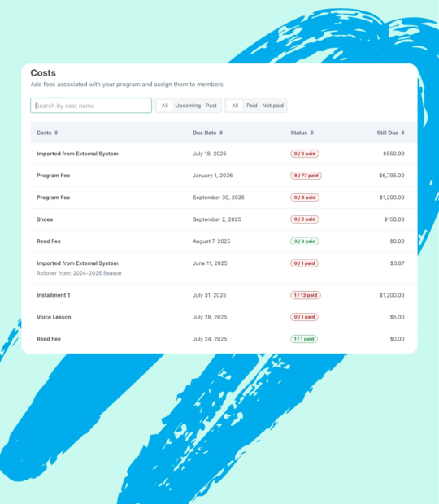
Task: Click the 0 / 1 paid badge in Voice Lesson row
Action: [x=304, y=317]
